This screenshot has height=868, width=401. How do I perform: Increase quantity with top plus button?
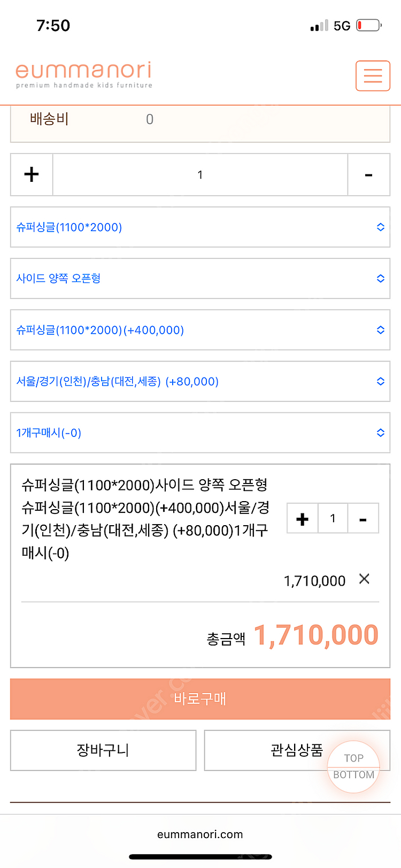click(32, 175)
